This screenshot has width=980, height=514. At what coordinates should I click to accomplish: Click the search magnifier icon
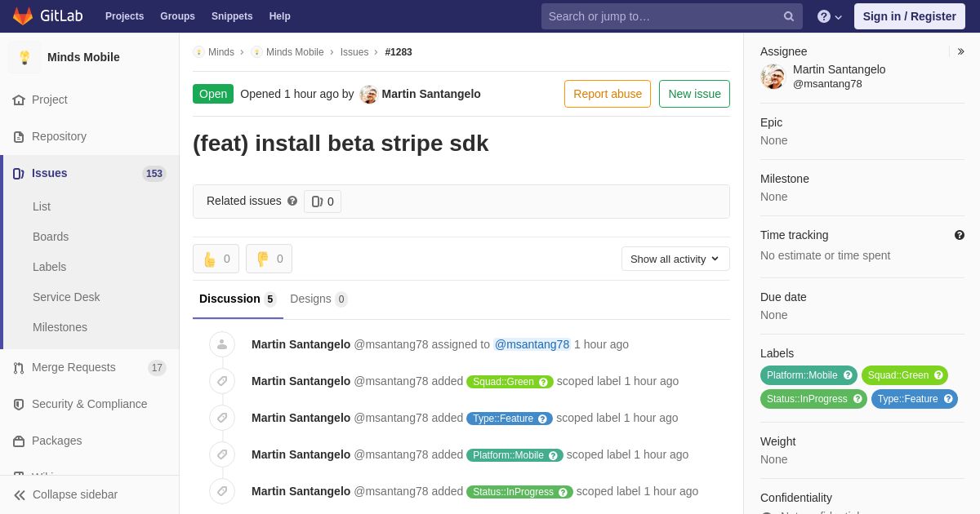pos(788,16)
